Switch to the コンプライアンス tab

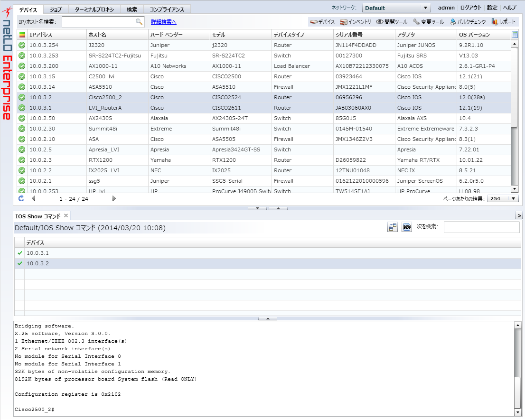coord(167,9)
